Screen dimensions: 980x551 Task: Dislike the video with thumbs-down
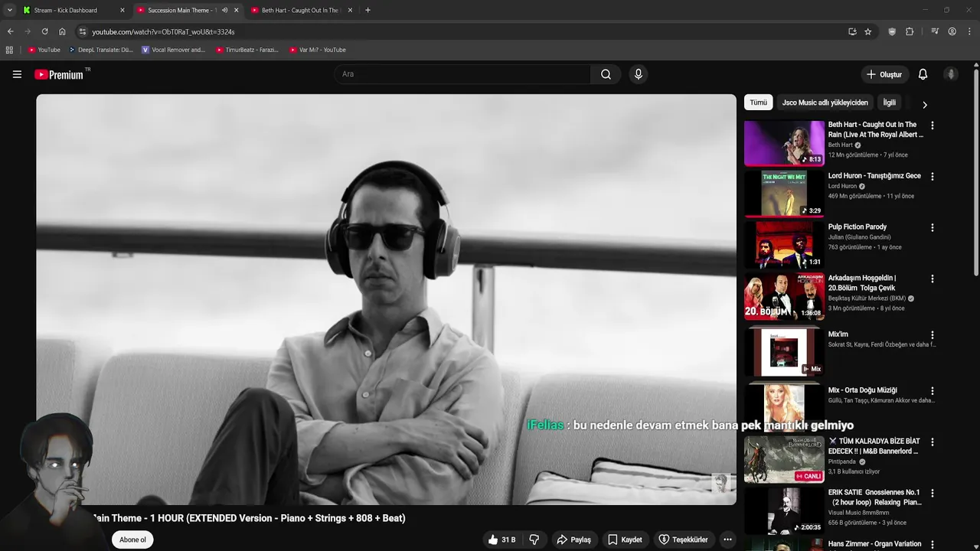(x=534, y=540)
